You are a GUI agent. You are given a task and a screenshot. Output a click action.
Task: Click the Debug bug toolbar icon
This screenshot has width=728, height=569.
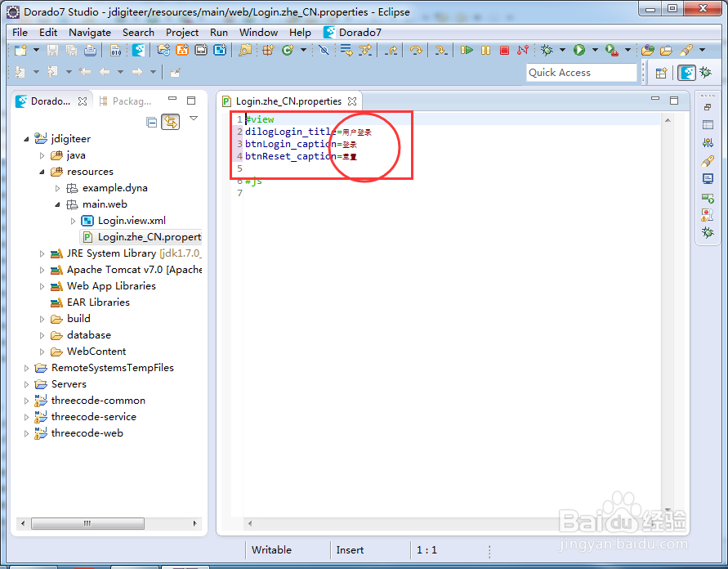point(547,50)
